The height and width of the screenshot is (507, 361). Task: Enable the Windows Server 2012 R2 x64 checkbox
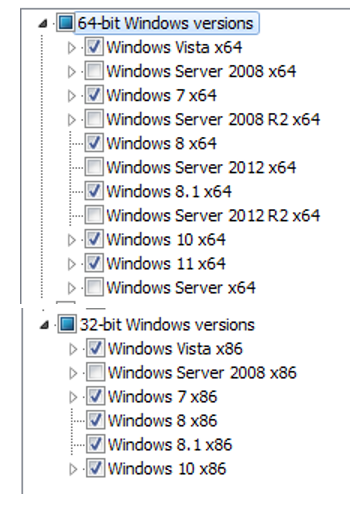point(94,215)
